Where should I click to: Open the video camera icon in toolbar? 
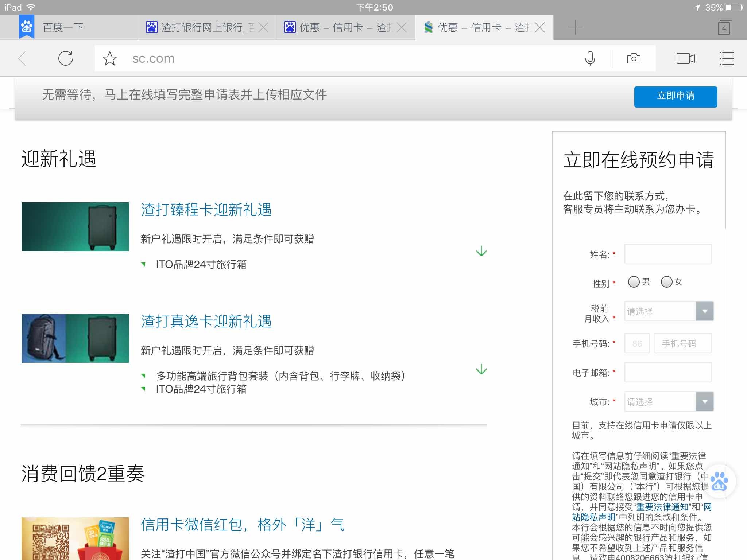[685, 58]
